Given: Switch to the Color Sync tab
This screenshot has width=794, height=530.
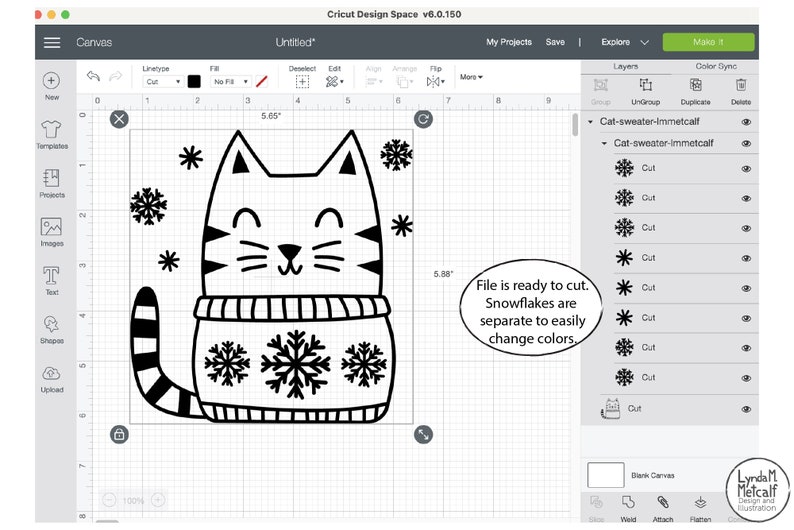Looking at the screenshot, I should click(x=716, y=67).
